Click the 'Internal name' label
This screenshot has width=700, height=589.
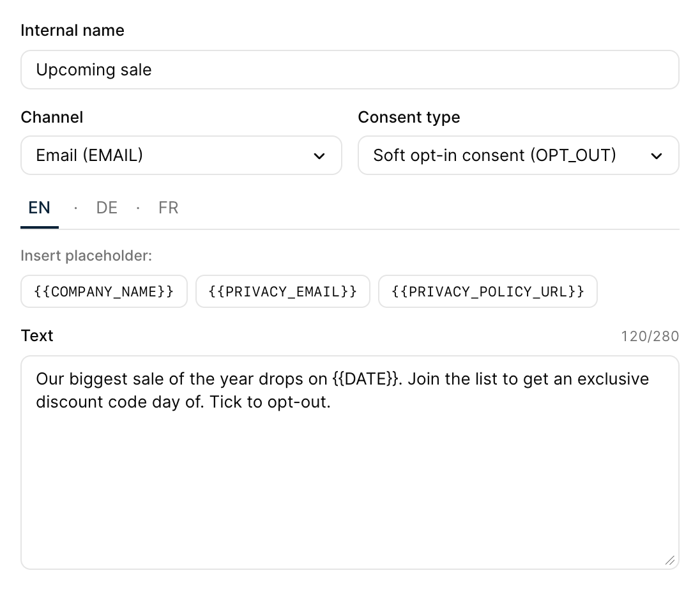tap(72, 31)
